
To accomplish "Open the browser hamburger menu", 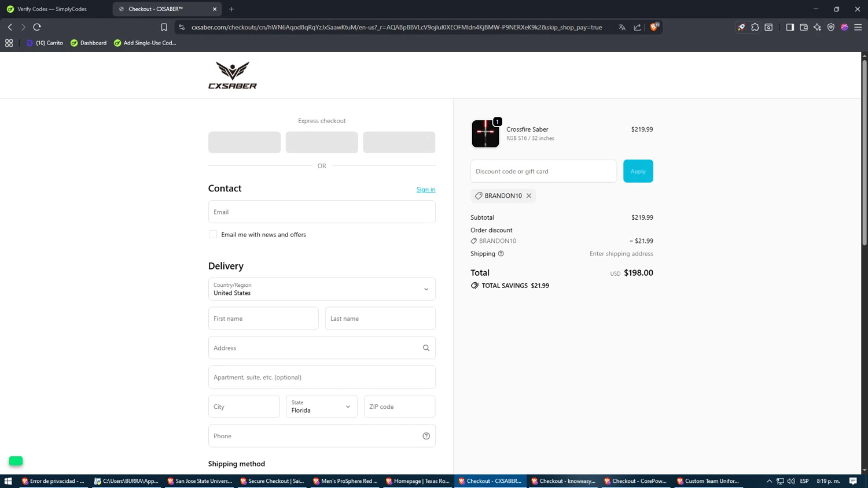I will click(x=858, y=27).
